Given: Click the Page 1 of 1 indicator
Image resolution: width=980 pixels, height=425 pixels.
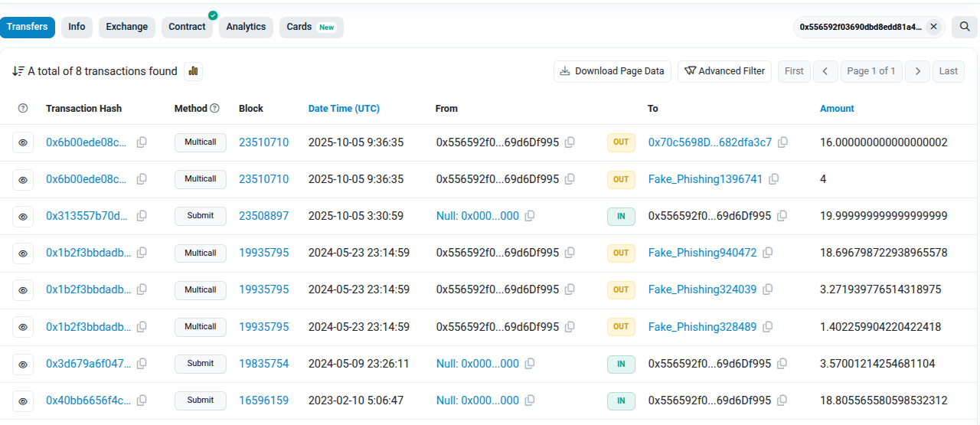Looking at the screenshot, I should coord(871,71).
